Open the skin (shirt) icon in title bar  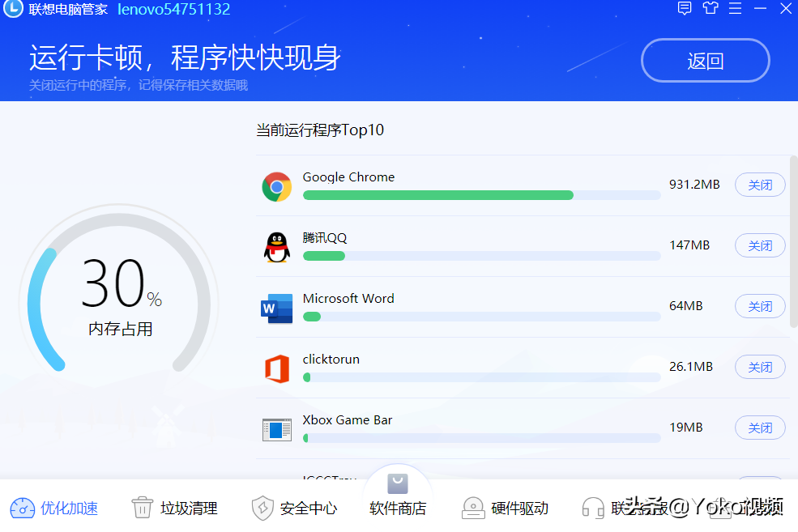(x=710, y=8)
